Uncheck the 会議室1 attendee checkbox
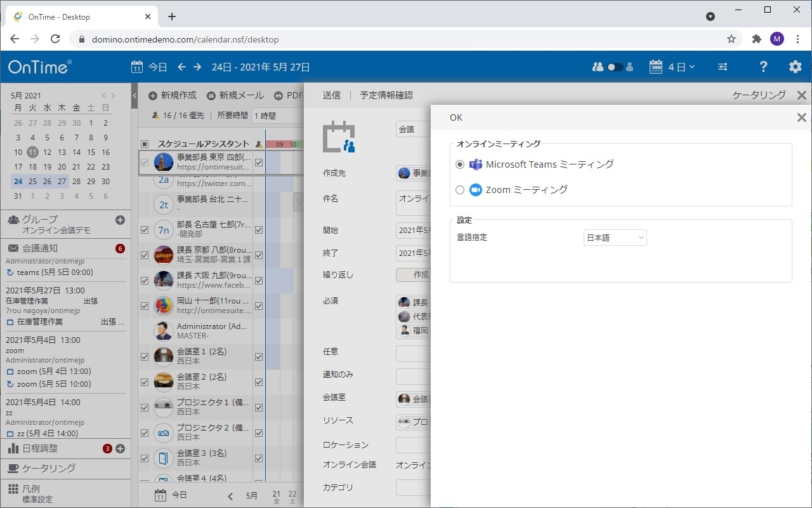Screen dimensions: 812x508 point(144,356)
